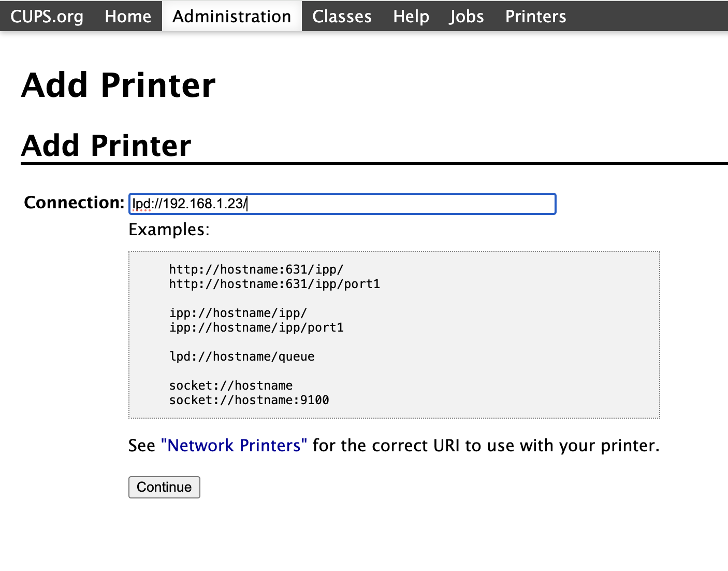Click the ipp://hostname/ipp/port1 example text

[256, 327]
